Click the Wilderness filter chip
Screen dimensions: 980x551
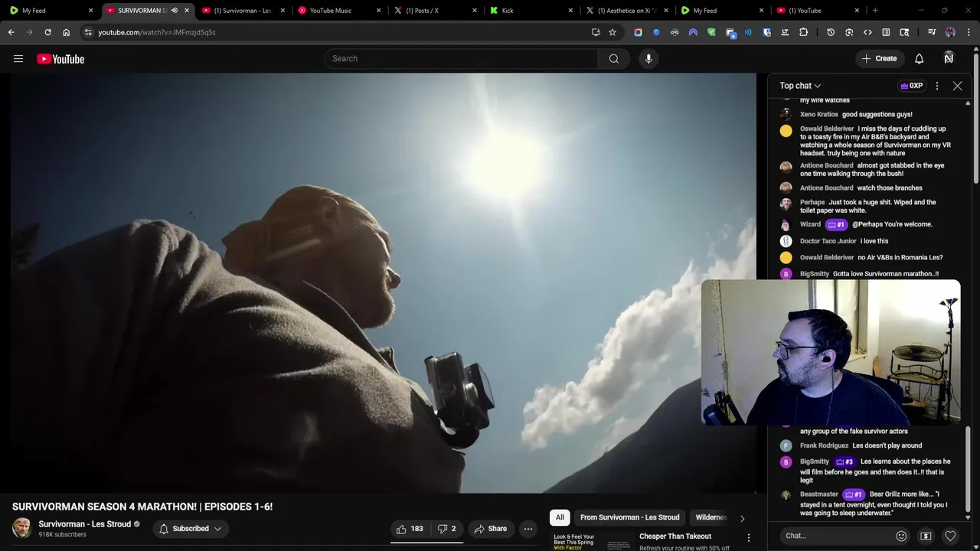tap(710, 517)
